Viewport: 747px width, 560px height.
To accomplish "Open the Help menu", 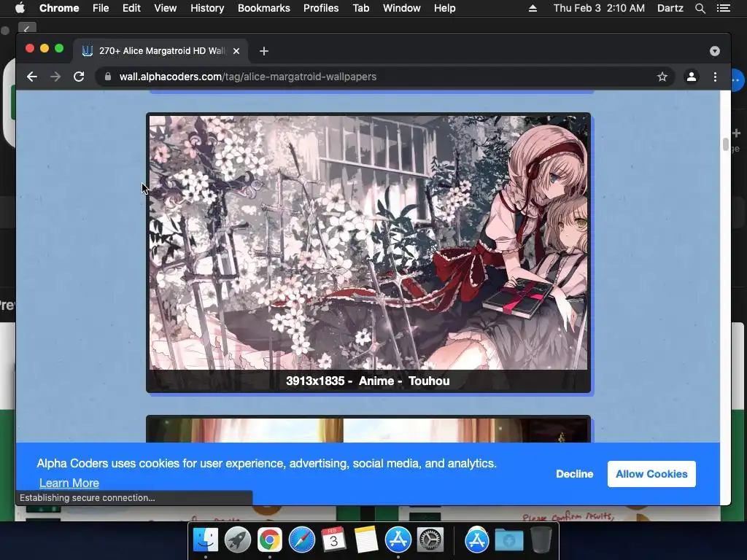I will [x=444, y=8].
